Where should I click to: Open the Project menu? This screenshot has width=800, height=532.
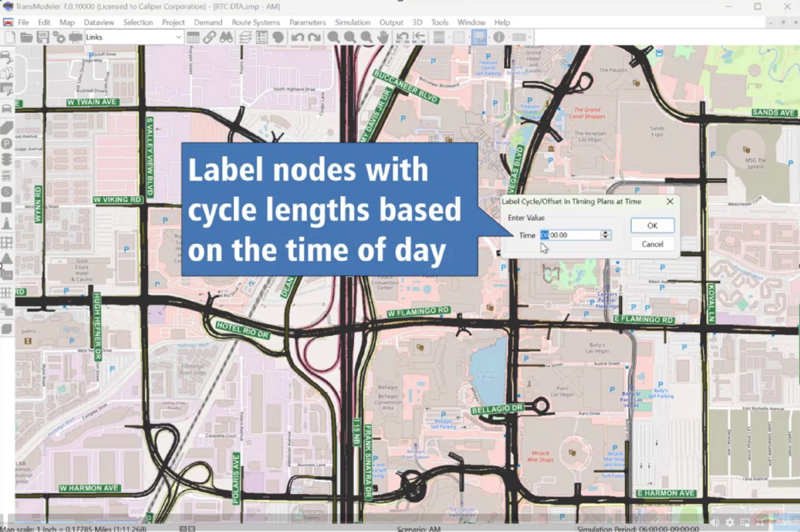tap(173, 22)
